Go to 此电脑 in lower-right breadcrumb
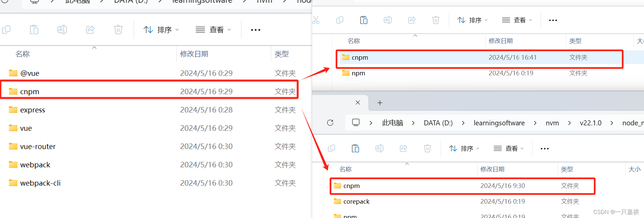 point(392,123)
